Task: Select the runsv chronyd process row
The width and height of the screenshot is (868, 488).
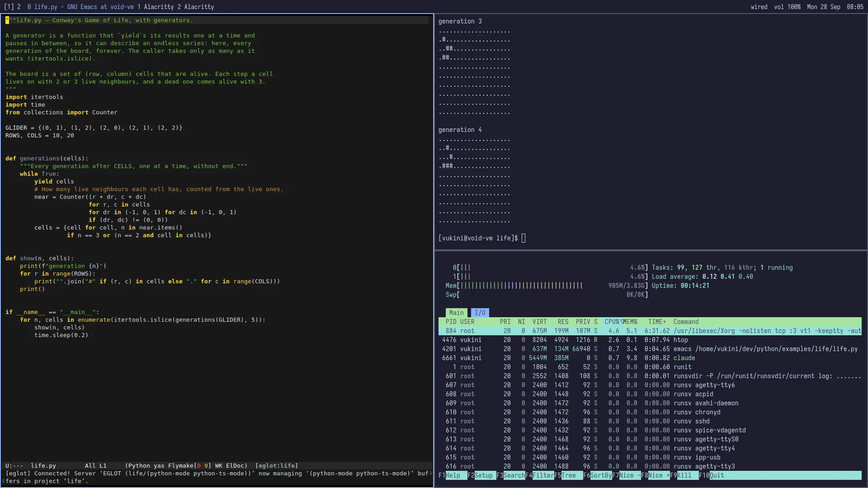Action: (x=650, y=412)
